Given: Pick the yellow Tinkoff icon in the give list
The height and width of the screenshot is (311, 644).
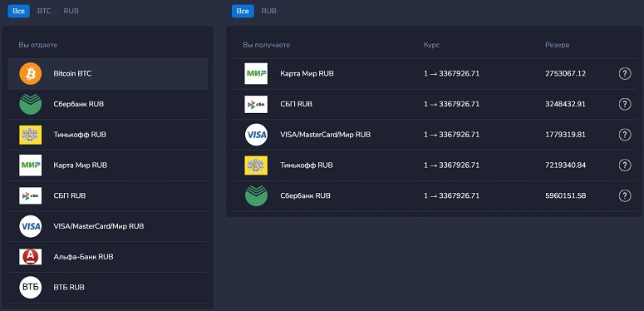Looking at the screenshot, I should point(31,135).
